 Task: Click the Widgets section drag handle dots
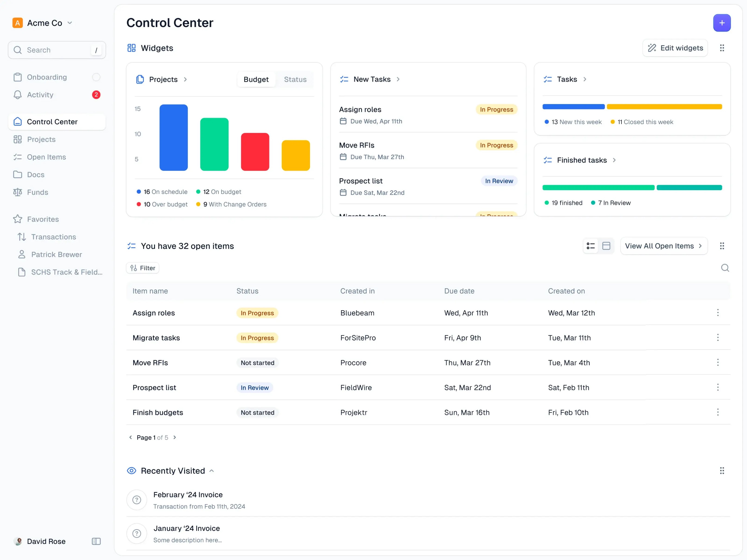[722, 48]
